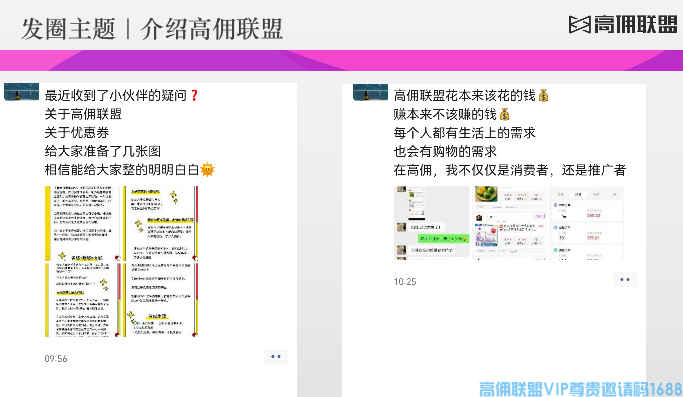Open the top-left yellow-bordered image in the 09:56 post
The height and width of the screenshot is (397, 683).
pyautogui.click(x=82, y=224)
